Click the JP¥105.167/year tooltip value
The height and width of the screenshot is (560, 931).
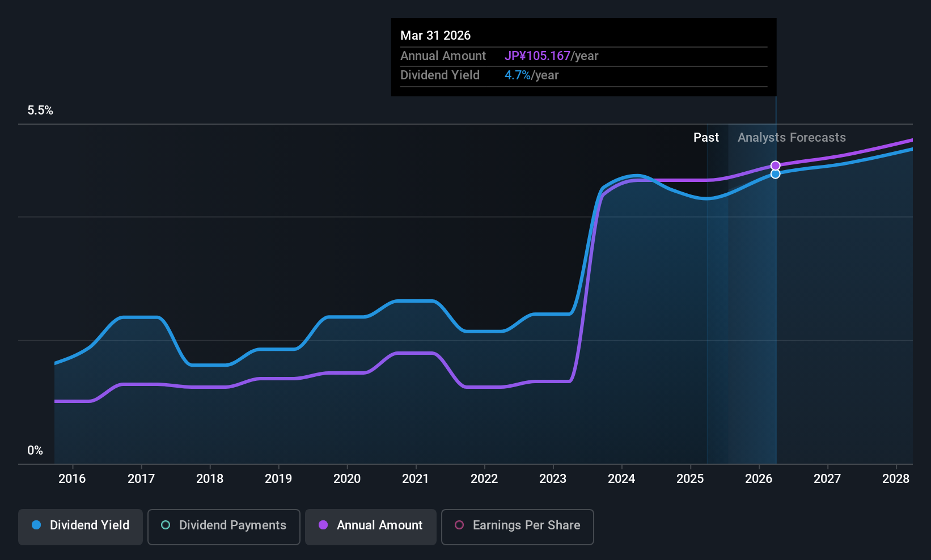pos(551,56)
